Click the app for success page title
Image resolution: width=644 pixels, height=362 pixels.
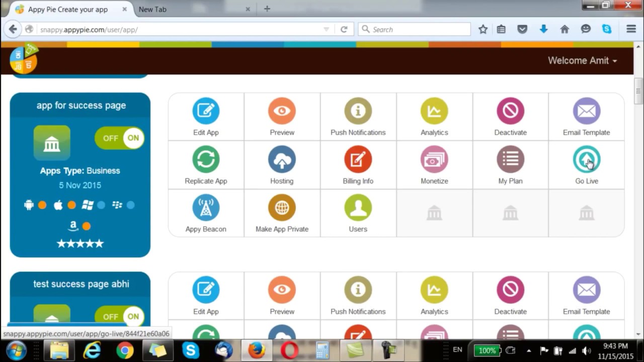click(x=81, y=106)
